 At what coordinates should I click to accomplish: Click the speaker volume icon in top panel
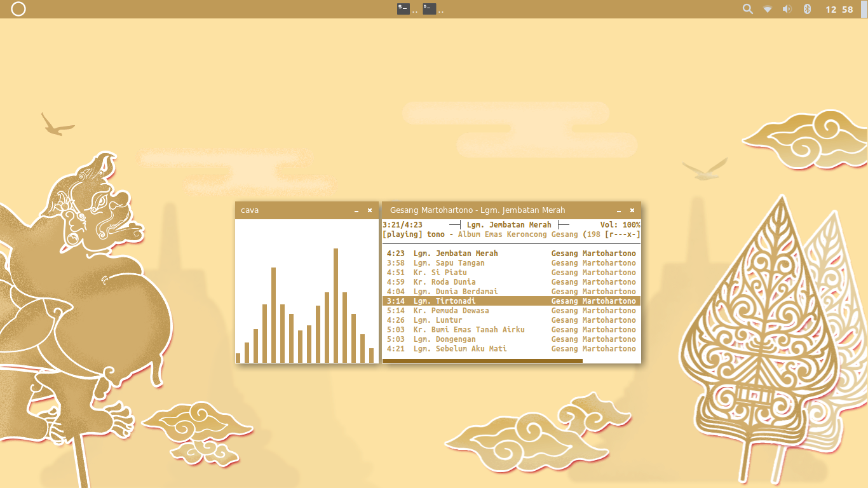pyautogui.click(x=787, y=9)
